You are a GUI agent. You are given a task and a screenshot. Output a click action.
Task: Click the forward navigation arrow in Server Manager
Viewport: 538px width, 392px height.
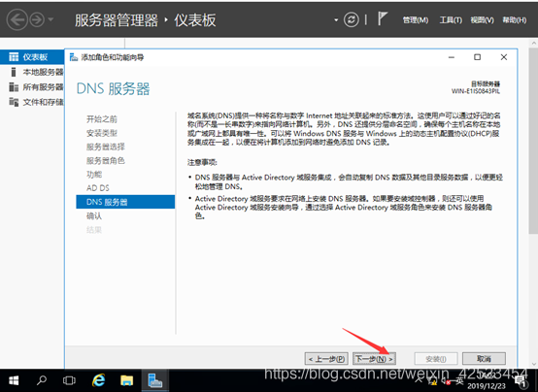coord(37,20)
